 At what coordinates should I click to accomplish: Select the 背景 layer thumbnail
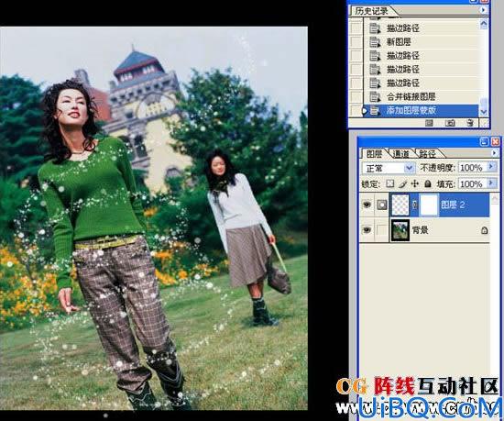coord(400,230)
